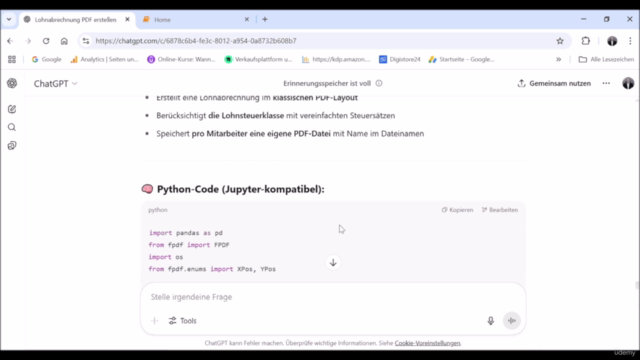This screenshot has height=360, width=640.
Task: Jump to bottom with down-arrow button
Action: pyautogui.click(x=333, y=262)
